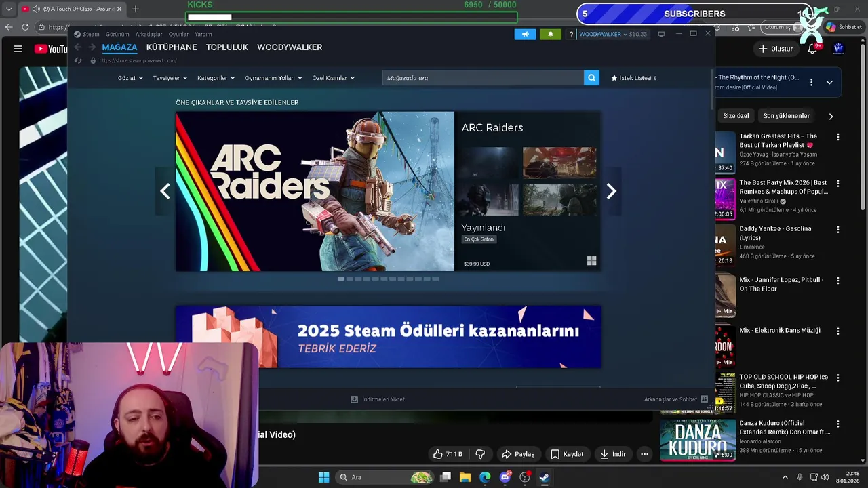Click Steam Big Picture mode monitor icon
Screen dimensions: 868x488
tap(661, 34)
